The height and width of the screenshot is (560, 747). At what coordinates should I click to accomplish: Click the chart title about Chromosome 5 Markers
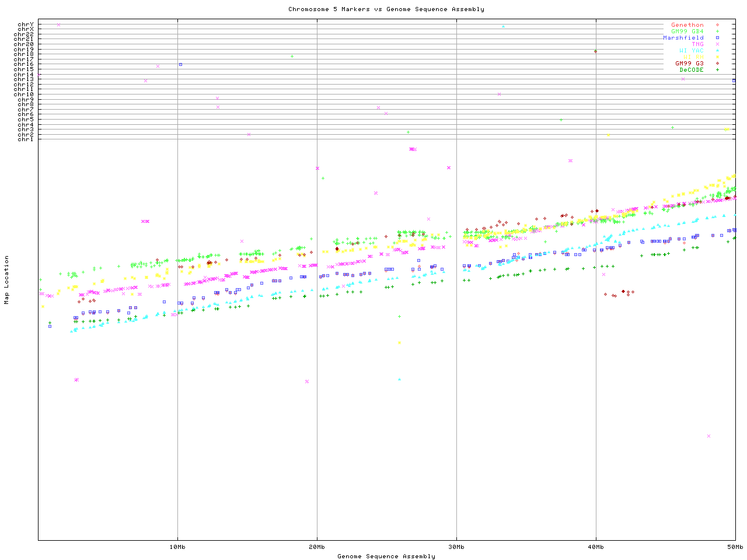coord(386,9)
